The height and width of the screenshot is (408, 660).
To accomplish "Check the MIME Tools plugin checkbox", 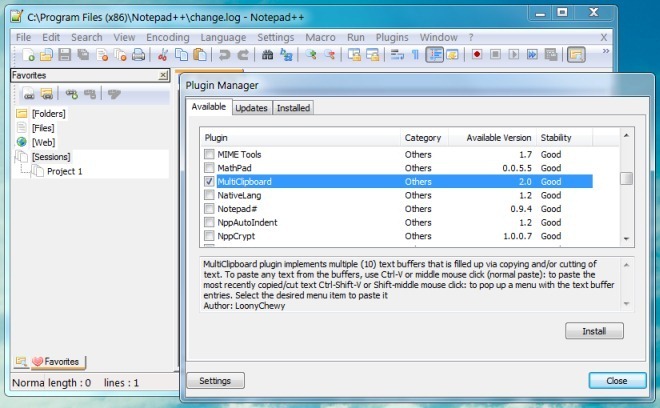I will coord(209,154).
